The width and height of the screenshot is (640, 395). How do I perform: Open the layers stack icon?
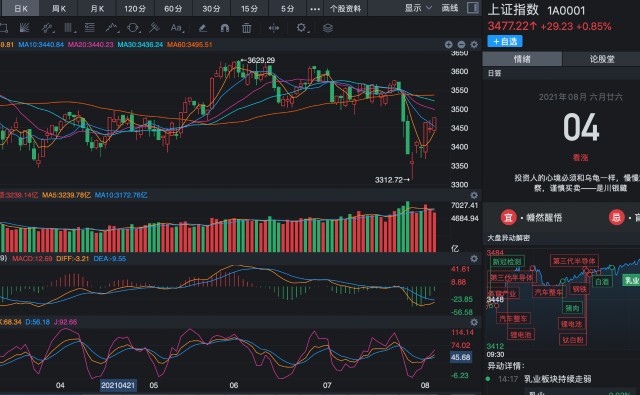(x=328, y=28)
